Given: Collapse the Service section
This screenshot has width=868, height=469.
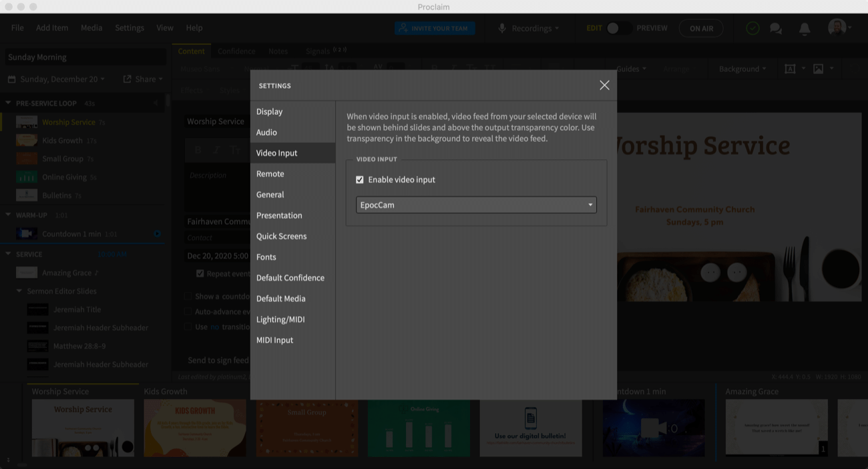Looking at the screenshot, I should click(8, 254).
